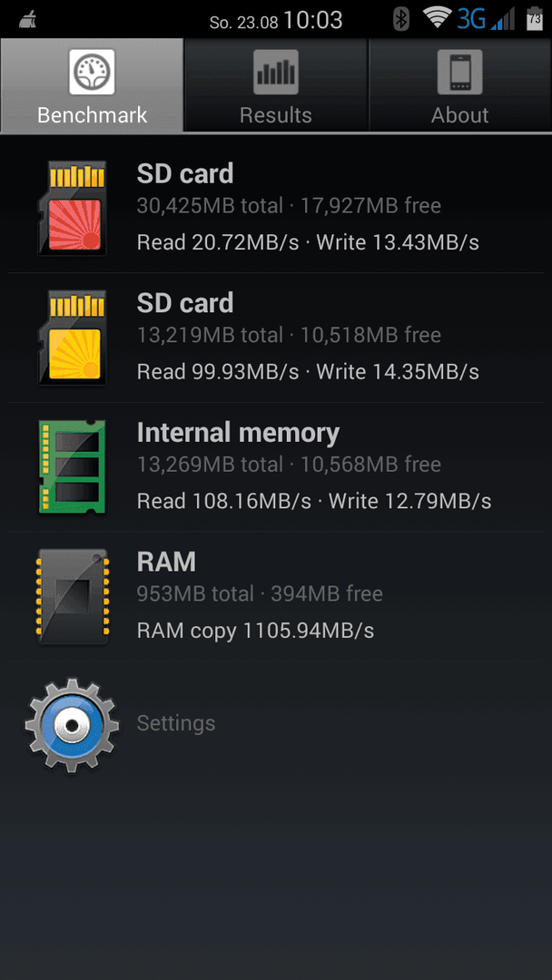The height and width of the screenshot is (980, 552).
Task: Select the Internal memory title text
Action: click(x=238, y=433)
